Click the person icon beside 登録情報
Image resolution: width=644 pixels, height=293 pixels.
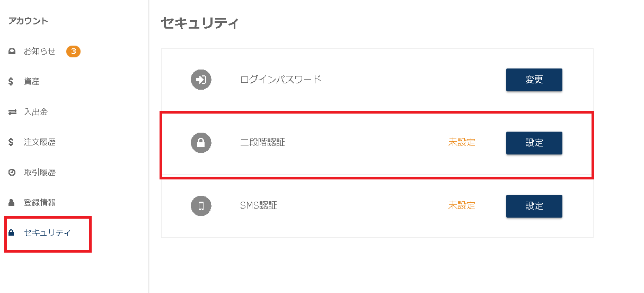pos(12,203)
